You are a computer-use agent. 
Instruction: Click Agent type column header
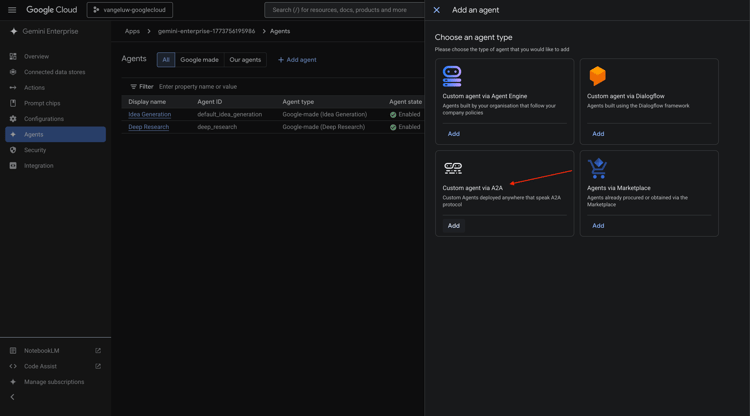click(x=298, y=102)
